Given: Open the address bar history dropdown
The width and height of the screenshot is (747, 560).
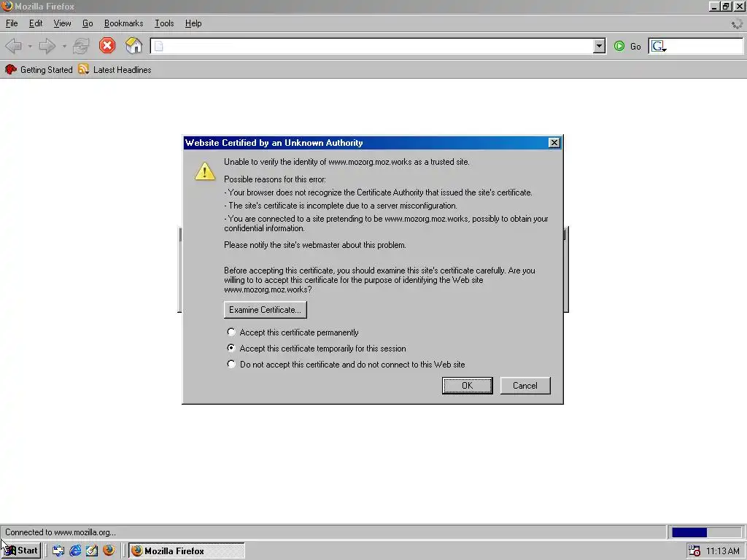Looking at the screenshot, I should coord(600,46).
